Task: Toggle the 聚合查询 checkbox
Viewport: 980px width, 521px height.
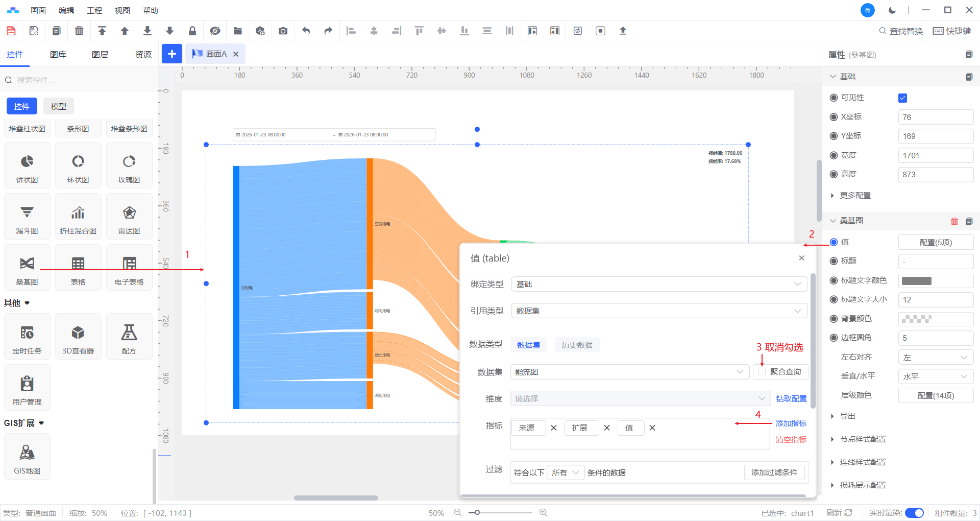Action: [762, 372]
